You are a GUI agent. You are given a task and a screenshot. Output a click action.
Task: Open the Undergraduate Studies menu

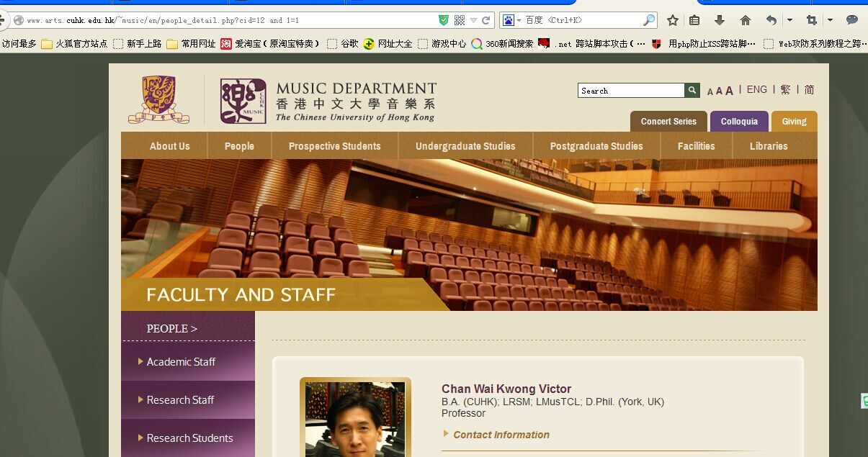coord(465,145)
